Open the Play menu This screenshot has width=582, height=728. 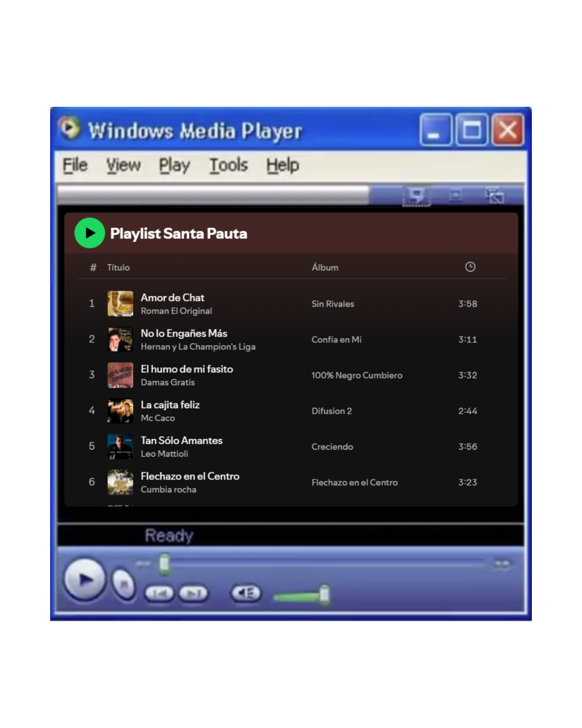[175, 165]
